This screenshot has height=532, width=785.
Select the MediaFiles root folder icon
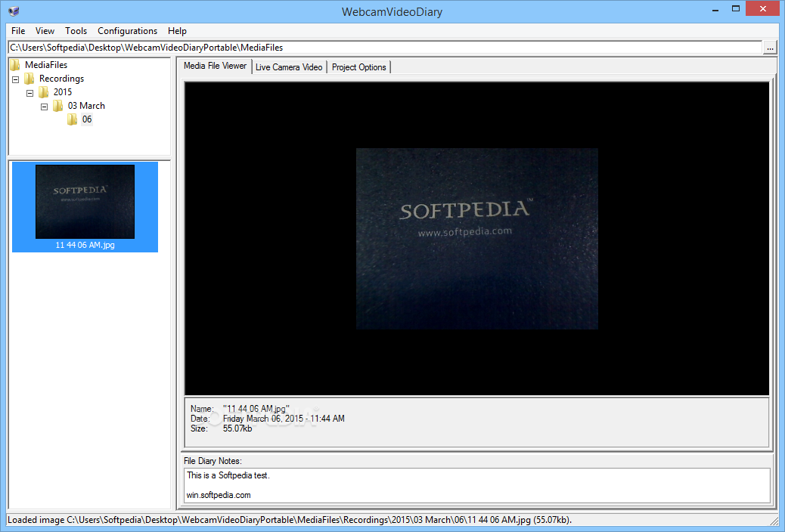click(15, 64)
